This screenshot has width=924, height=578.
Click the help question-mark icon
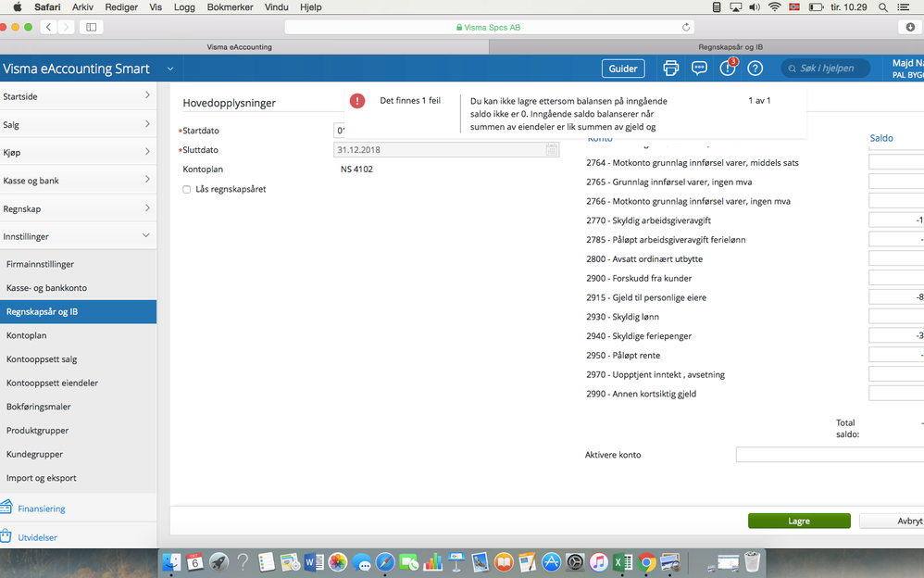[755, 69]
